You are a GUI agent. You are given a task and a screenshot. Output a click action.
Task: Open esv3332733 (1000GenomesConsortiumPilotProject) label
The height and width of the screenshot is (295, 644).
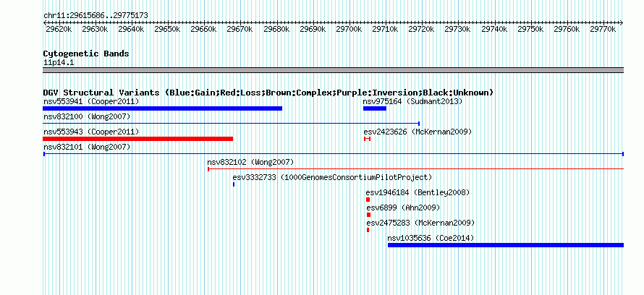point(332,177)
